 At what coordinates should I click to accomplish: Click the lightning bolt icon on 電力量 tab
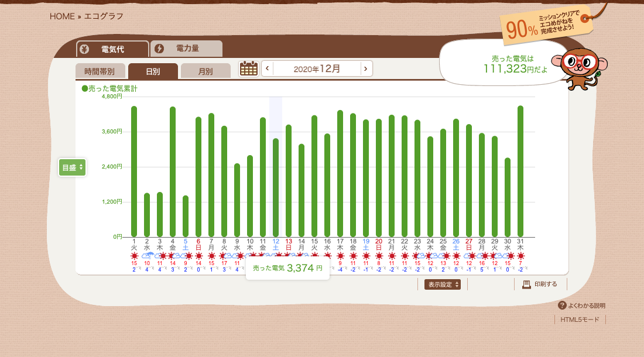click(x=159, y=49)
